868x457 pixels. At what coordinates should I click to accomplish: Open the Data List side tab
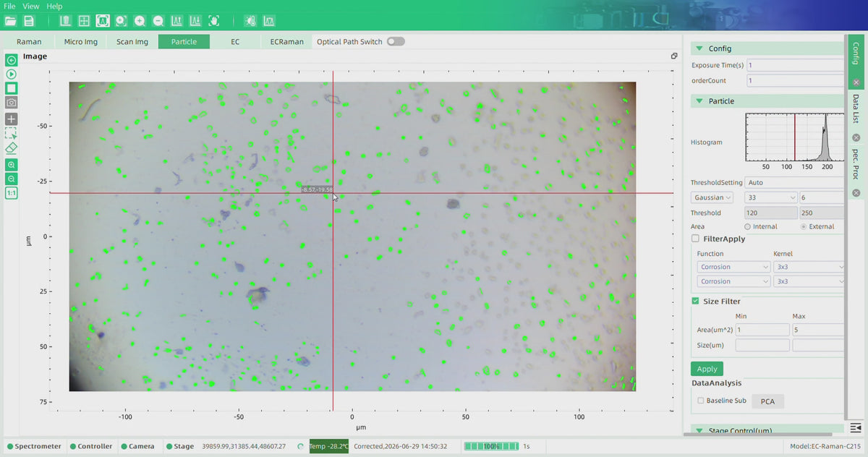point(856,108)
